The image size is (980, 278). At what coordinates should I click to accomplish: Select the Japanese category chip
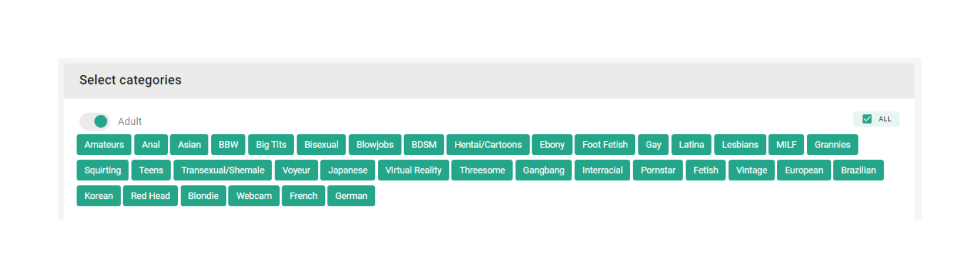click(347, 171)
